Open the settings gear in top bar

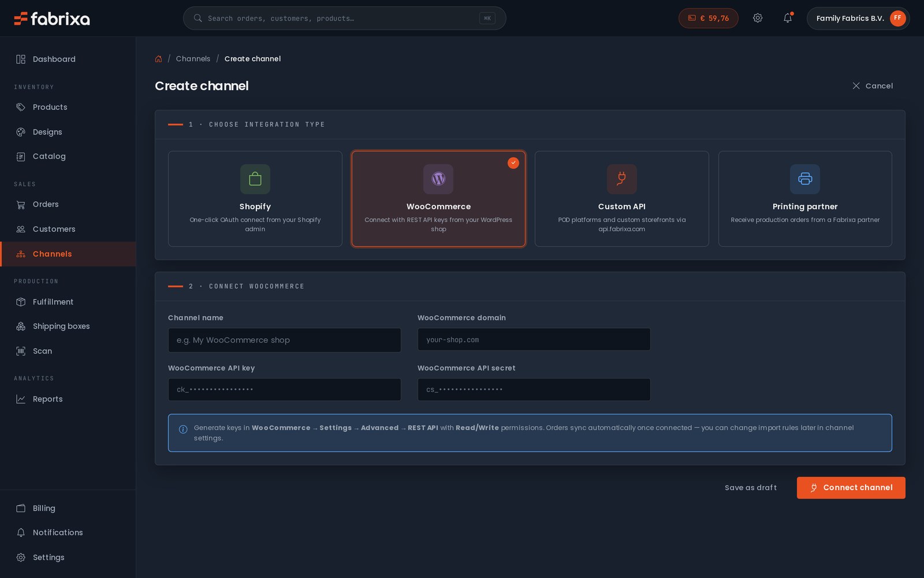click(x=758, y=18)
